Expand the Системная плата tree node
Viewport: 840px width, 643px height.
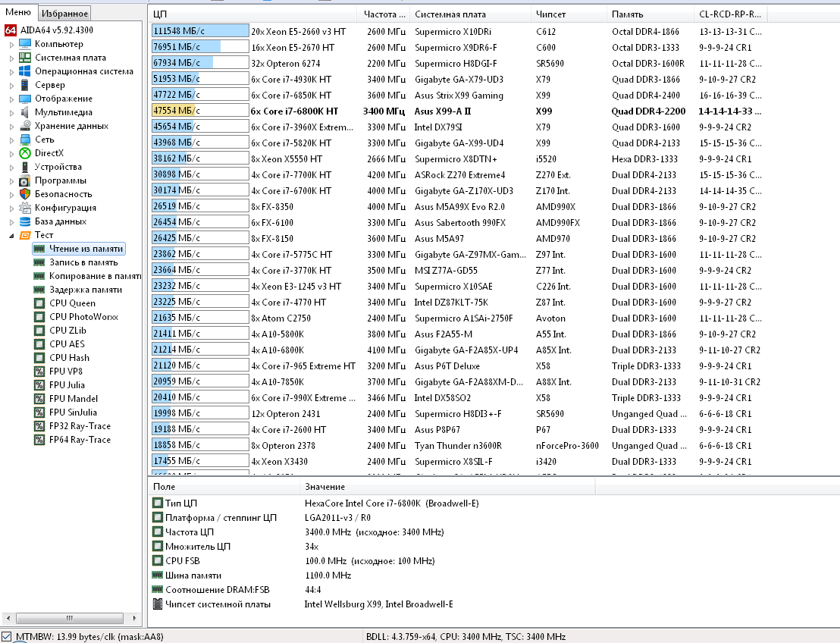[12, 58]
